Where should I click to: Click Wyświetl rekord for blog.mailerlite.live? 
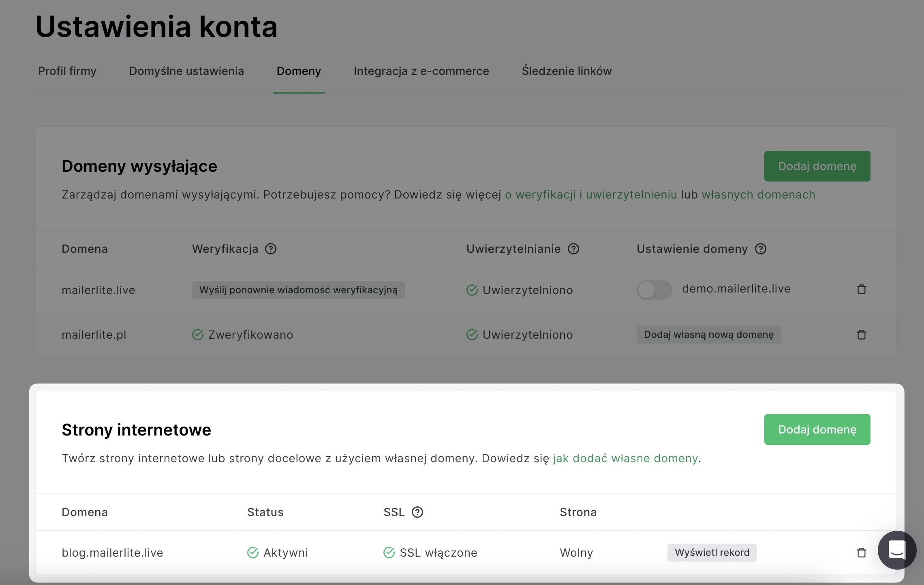pyautogui.click(x=712, y=553)
